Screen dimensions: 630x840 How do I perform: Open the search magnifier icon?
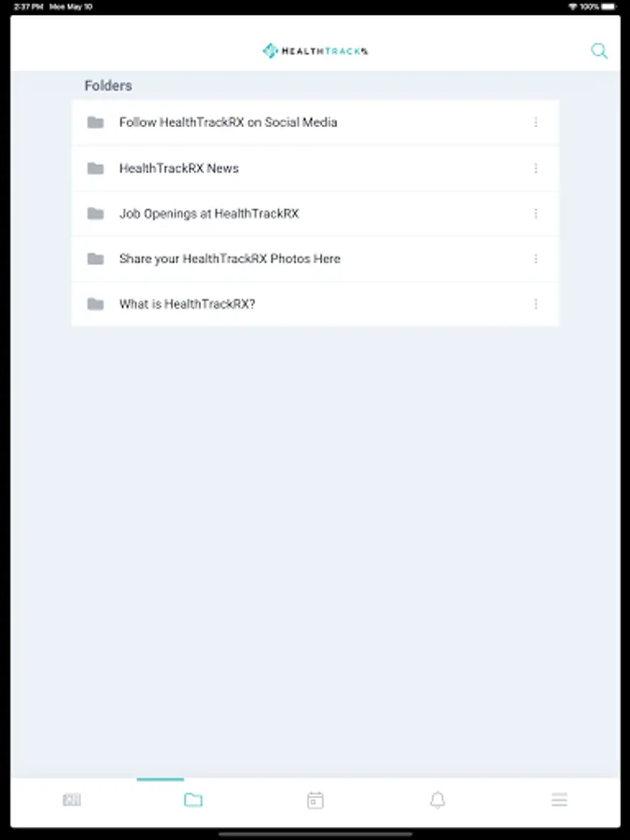click(x=599, y=51)
